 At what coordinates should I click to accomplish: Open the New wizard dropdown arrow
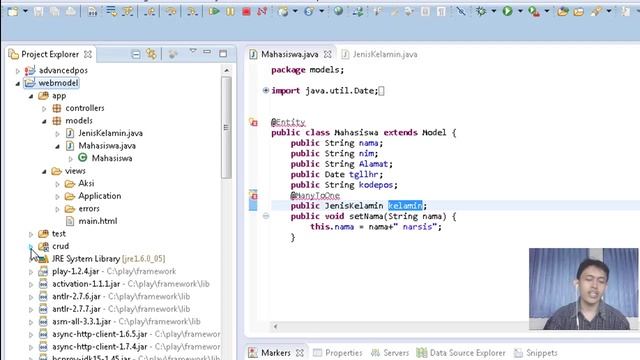click(x=25, y=11)
